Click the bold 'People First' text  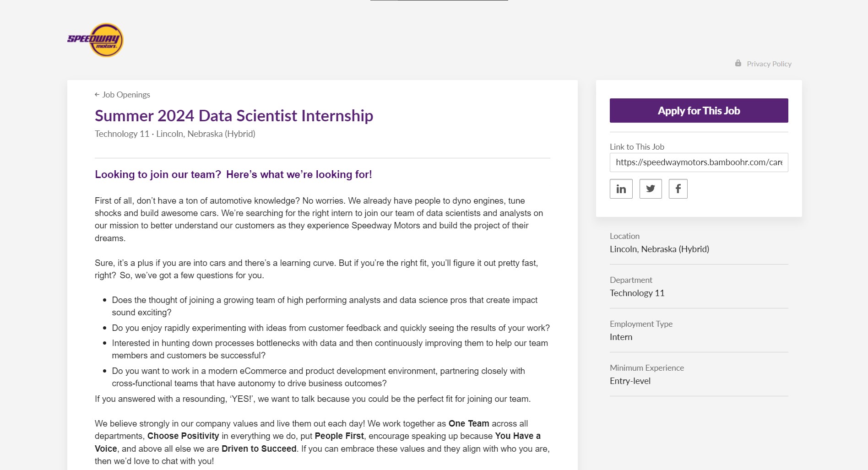click(339, 436)
